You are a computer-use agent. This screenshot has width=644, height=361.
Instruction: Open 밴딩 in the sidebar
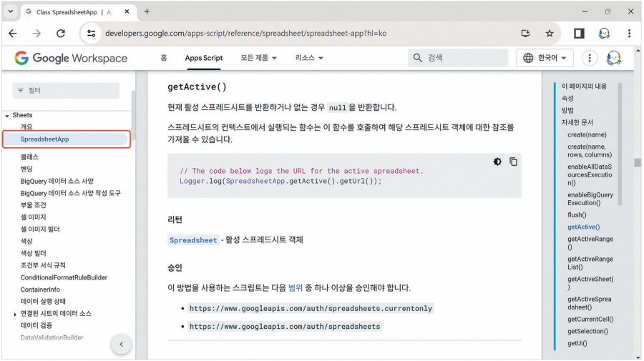click(26, 169)
